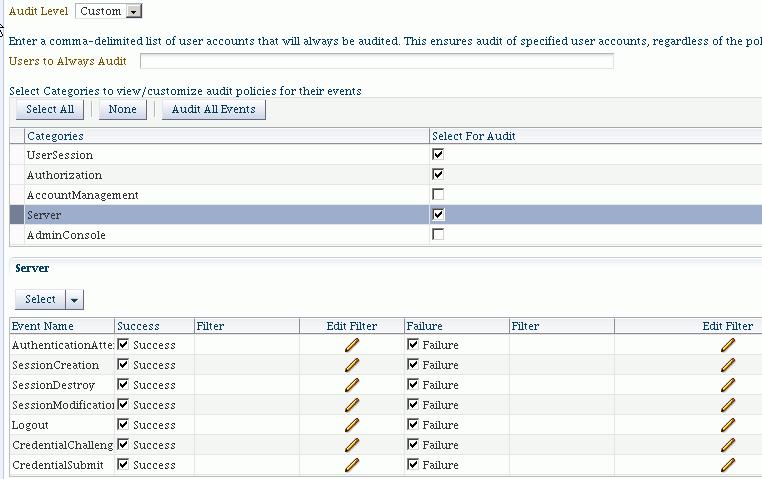
Task: Uncheck UserSession select for audit
Action: pos(438,154)
